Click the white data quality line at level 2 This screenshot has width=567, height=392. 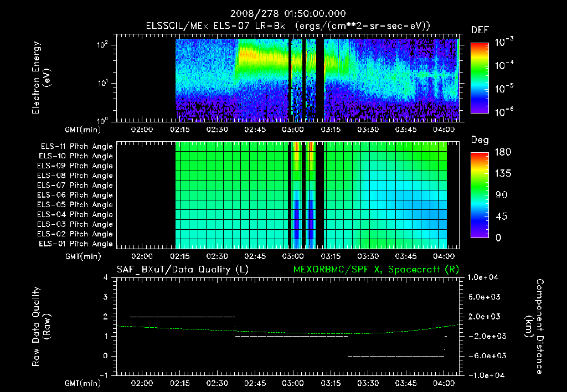pyautogui.click(x=182, y=317)
